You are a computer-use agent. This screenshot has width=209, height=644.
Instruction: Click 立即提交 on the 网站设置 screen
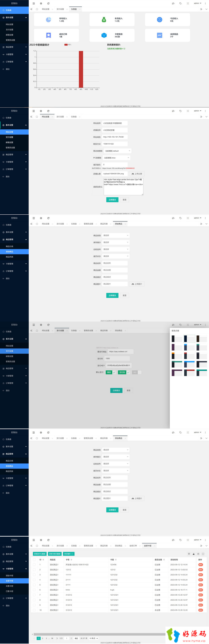click(x=112, y=200)
